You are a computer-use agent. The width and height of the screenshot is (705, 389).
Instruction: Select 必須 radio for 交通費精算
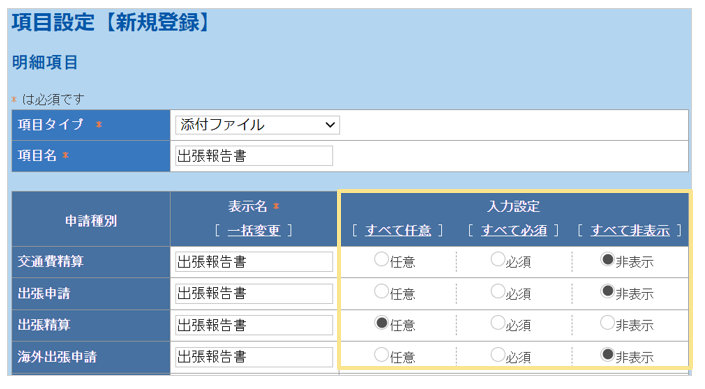(498, 259)
